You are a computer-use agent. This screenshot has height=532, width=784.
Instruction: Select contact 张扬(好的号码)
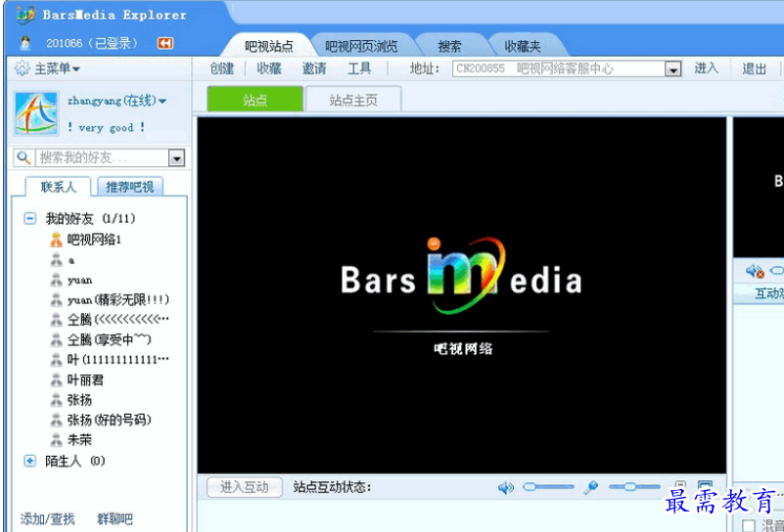(109, 420)
